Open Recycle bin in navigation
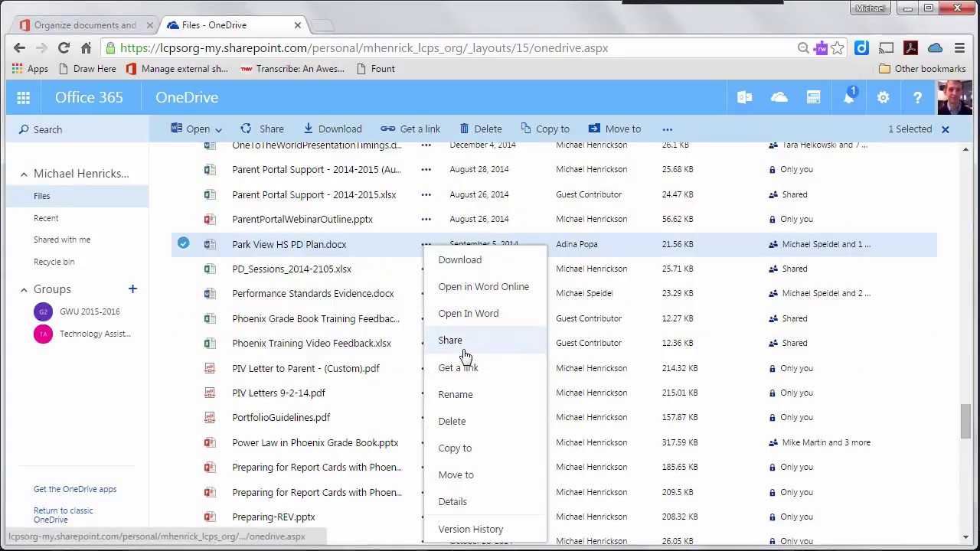980x551 pixels. pyautogui.click(x=54, y=262)
